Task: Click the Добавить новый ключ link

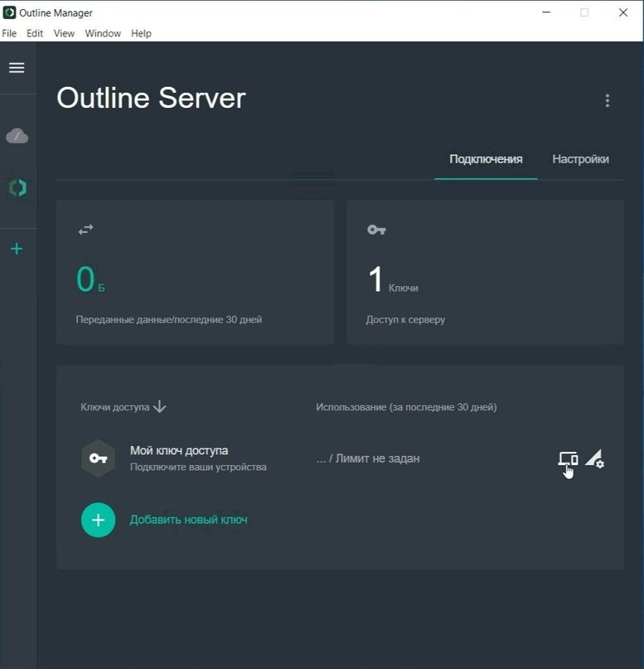Action: [188, 520]
